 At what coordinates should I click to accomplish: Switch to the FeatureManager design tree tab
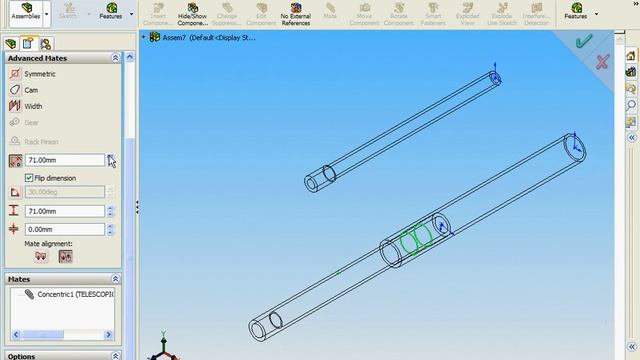click(x=11, y=44)
